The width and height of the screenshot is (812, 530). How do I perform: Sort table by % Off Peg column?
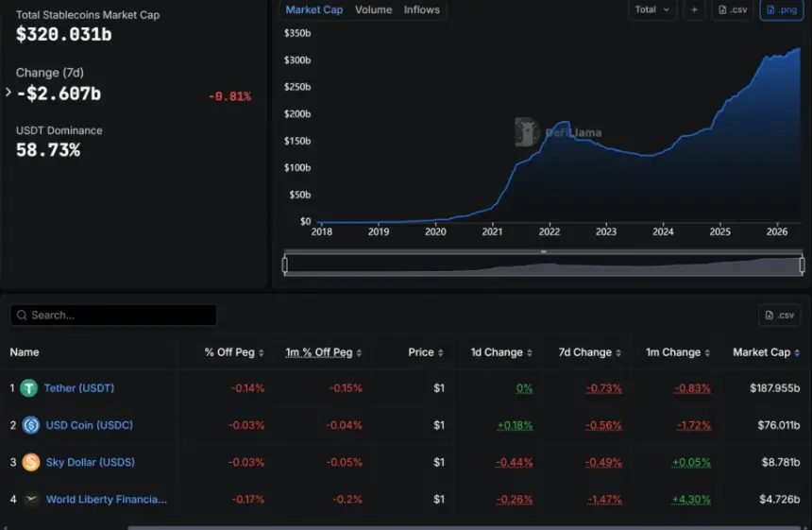pyautogui.click(x=234, y=352)
